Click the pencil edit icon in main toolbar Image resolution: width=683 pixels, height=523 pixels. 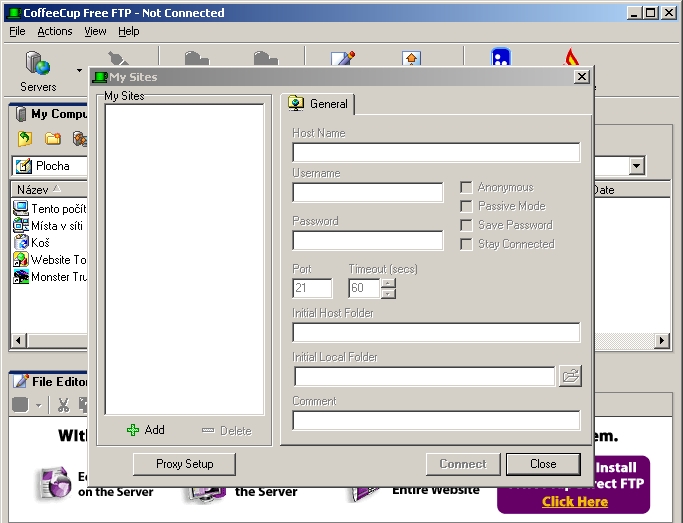pyautogui.click(x=342, y=58)
